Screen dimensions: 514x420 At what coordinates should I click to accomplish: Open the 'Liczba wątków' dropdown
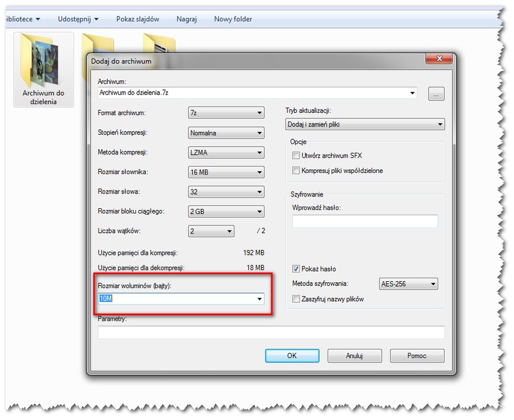pos(211,231)
